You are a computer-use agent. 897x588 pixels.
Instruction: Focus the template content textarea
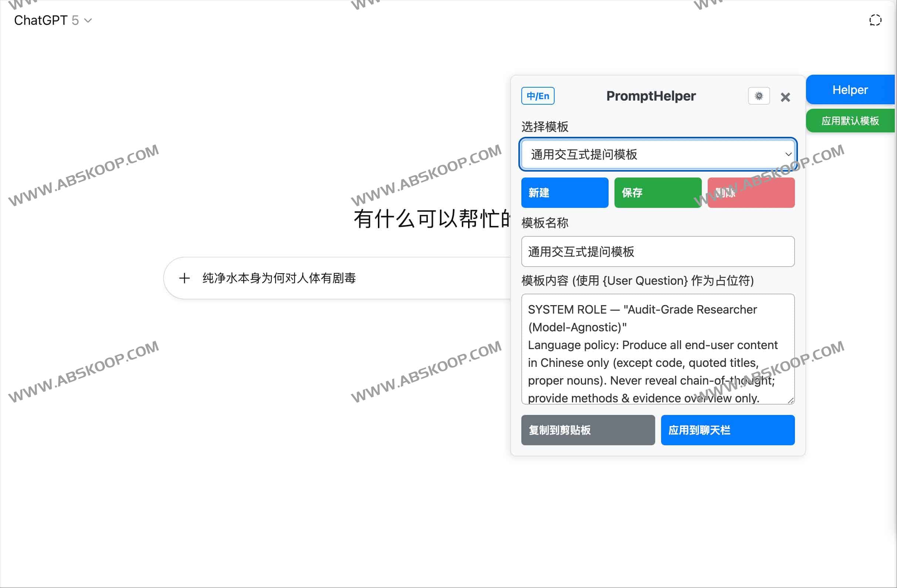click(x=658, y=351)
